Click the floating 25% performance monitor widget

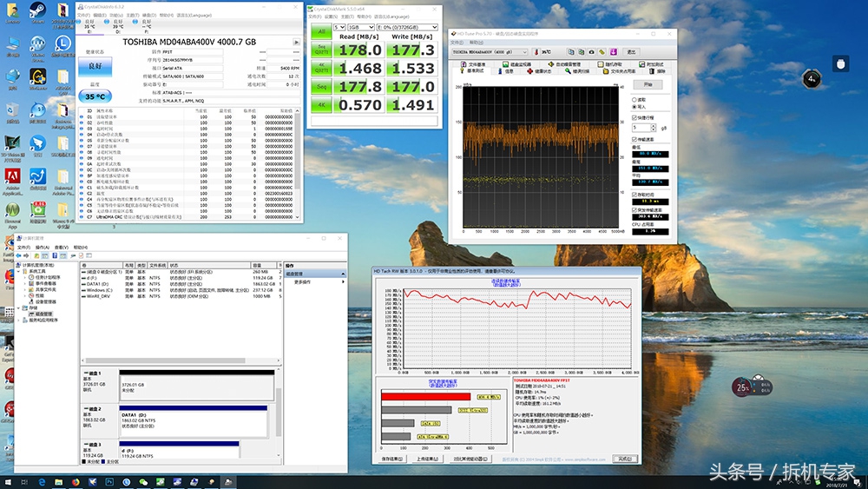tap(751, 387)
